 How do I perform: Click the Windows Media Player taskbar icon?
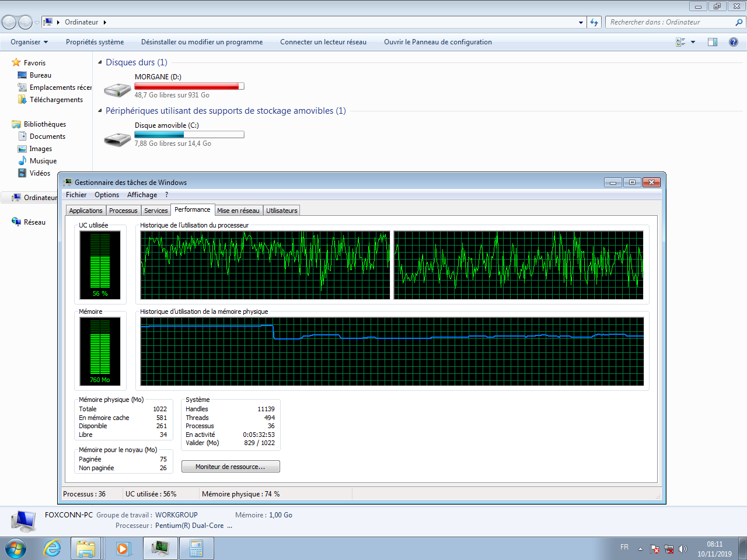coord(123,548)
